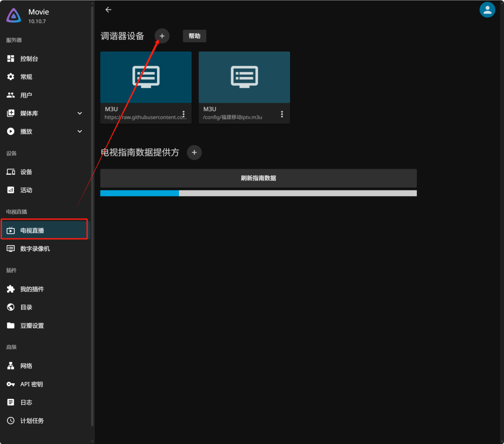Select 电视直播 Live TV sidebar item
The image size is (504, 444).
click(x=44, y=230)
